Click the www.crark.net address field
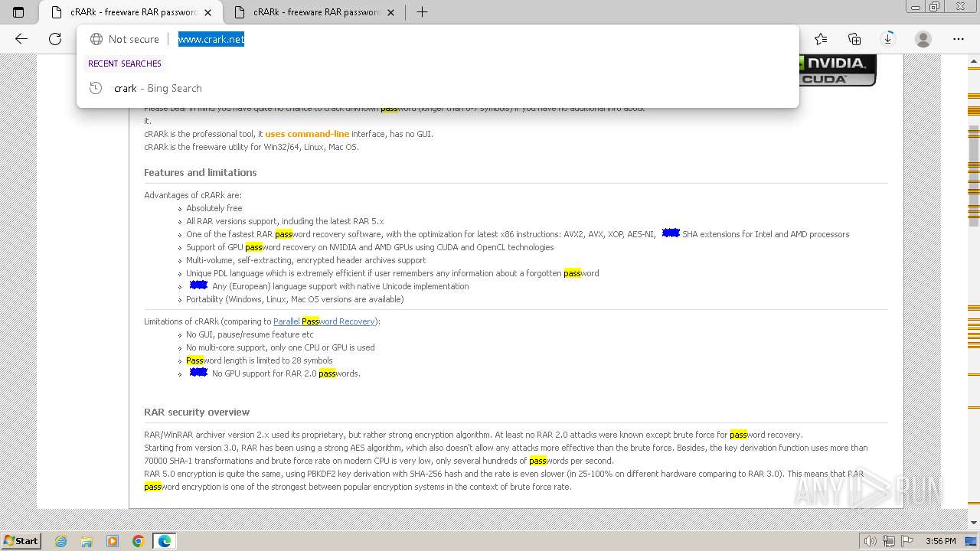 coord(211,39)
